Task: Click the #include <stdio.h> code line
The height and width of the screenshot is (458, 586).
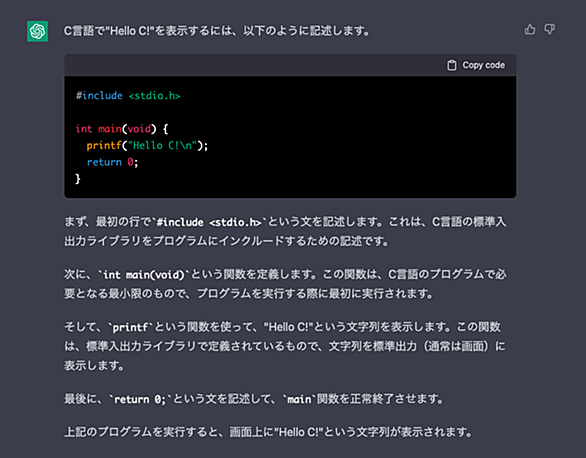Action: click(128, 96)
